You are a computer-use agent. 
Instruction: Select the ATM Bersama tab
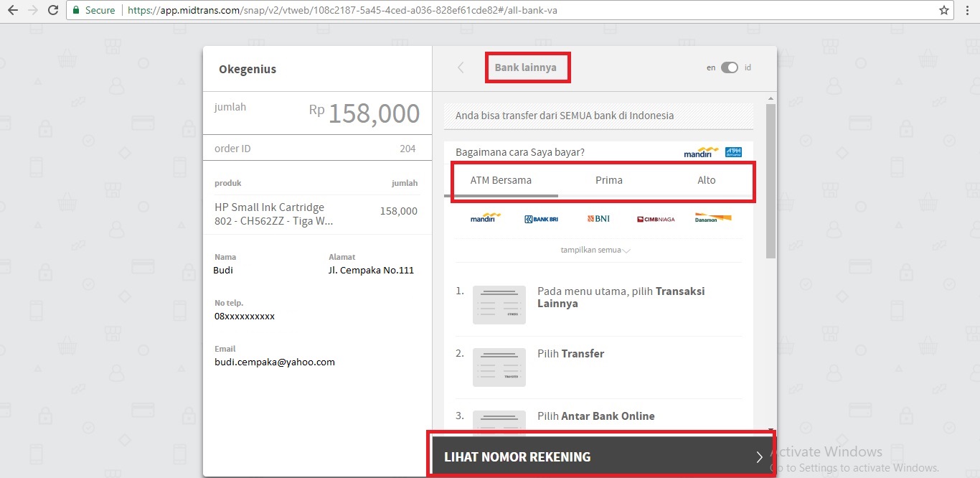(501, 180)
